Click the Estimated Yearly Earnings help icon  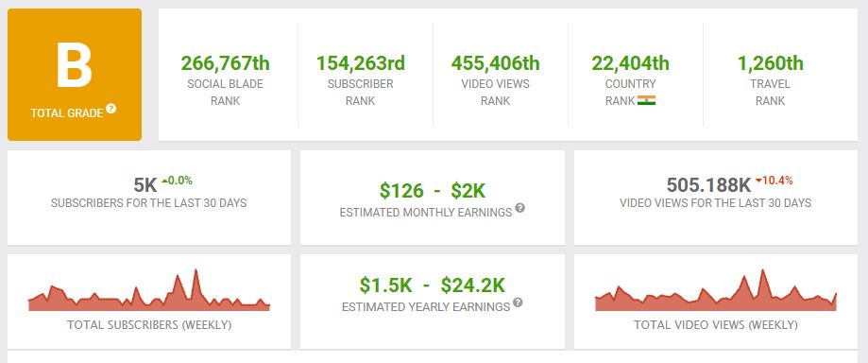click(x=518, y=302)
